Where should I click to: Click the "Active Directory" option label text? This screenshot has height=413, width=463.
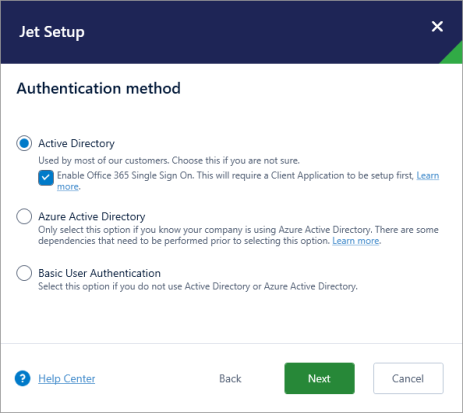point(76,143)
